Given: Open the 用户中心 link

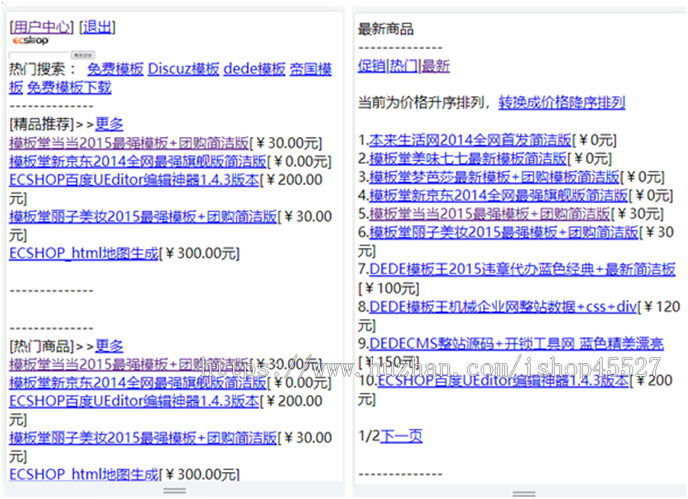Looking at the screenshot, I should pyautogui.click(x=41, y=27).
